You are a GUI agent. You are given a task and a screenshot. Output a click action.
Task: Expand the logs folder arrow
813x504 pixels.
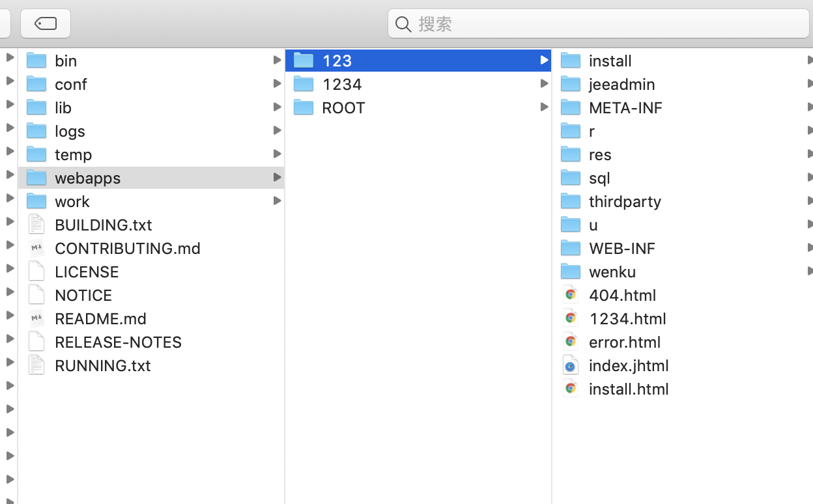coord(278,131)
